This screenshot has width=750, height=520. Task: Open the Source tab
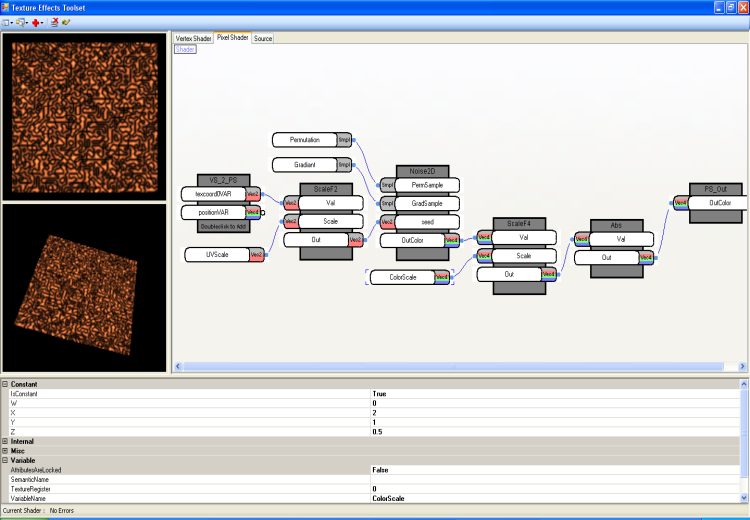262,38
